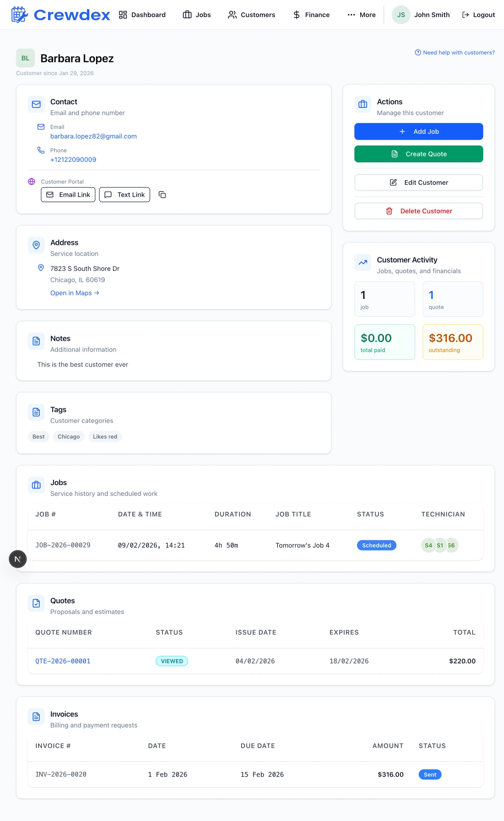Click the Tomorrow's Job 4 title

(302, 545)
